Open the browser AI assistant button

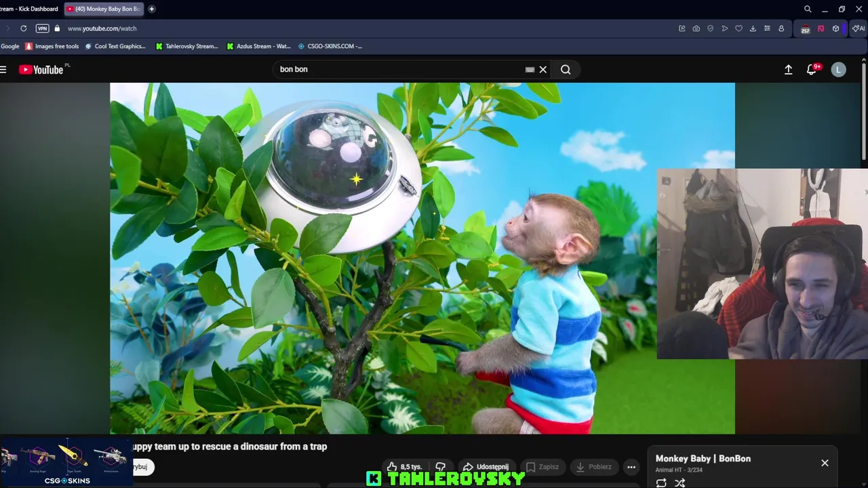tap(859, 28)
